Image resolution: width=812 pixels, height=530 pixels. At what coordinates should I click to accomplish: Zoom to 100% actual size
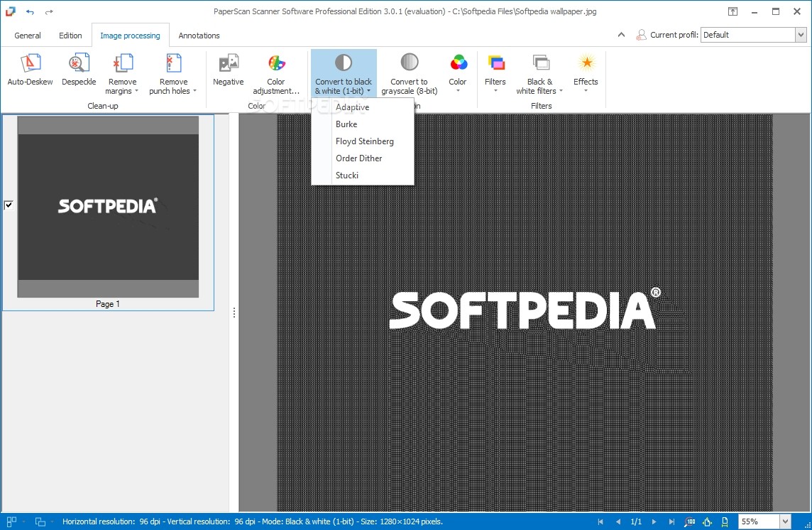(x=690, y=521)
